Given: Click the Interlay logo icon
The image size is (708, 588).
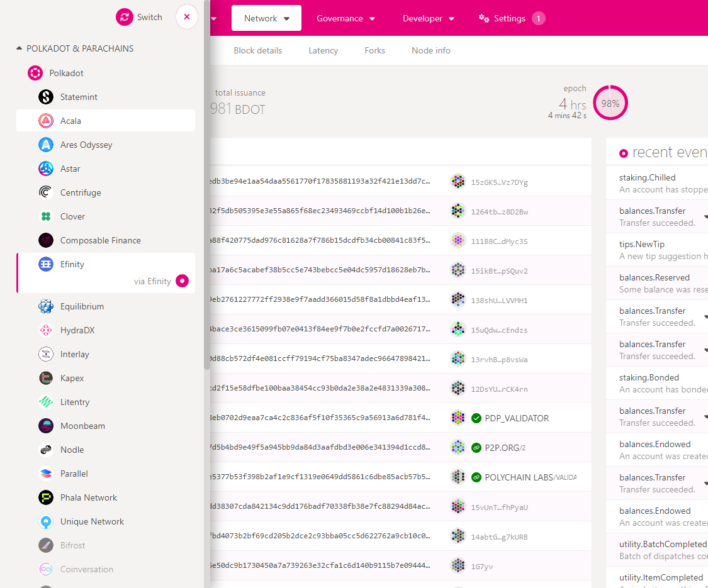Looking at the screenshot, I should click(x=45, y=354).
